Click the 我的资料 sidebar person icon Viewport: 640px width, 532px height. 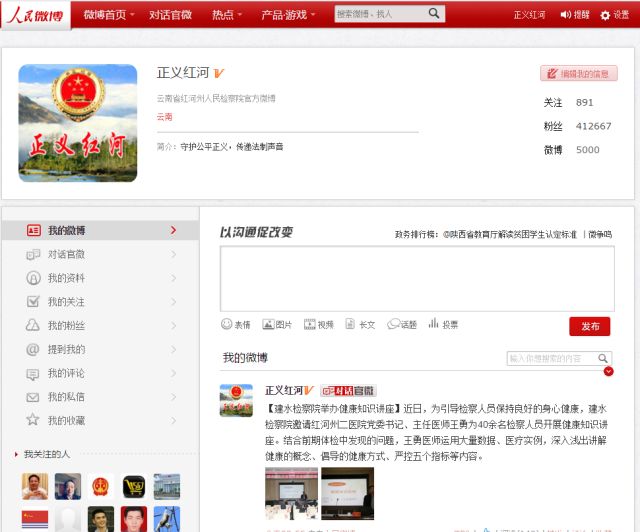(33, 278)
